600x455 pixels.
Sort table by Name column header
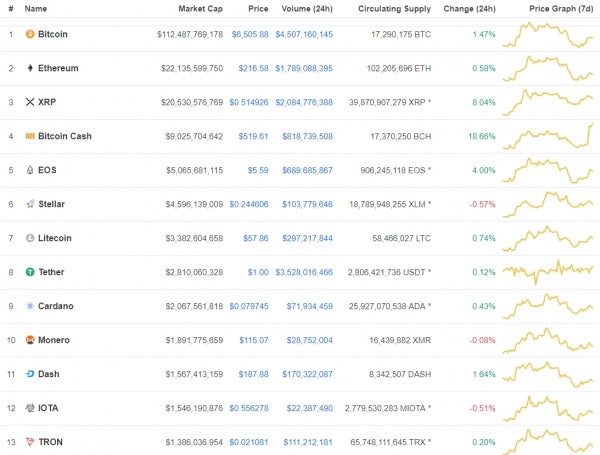36,9
